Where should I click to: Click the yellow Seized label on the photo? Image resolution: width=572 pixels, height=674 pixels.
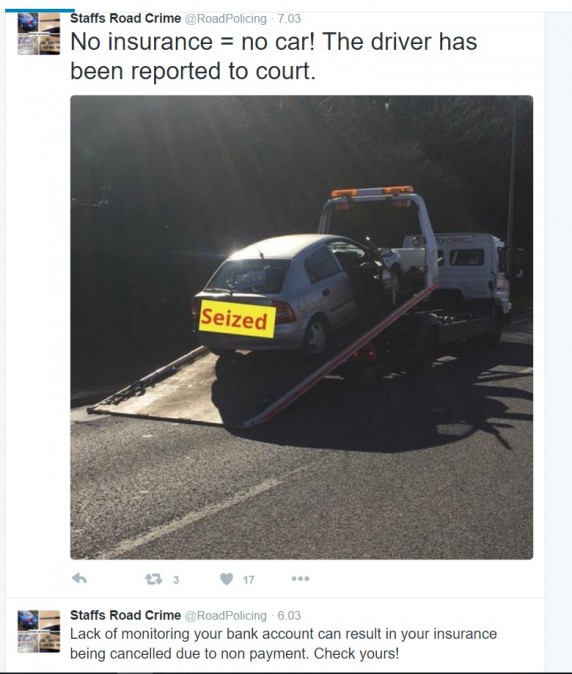pyautogui.click(x=237, y=319)
